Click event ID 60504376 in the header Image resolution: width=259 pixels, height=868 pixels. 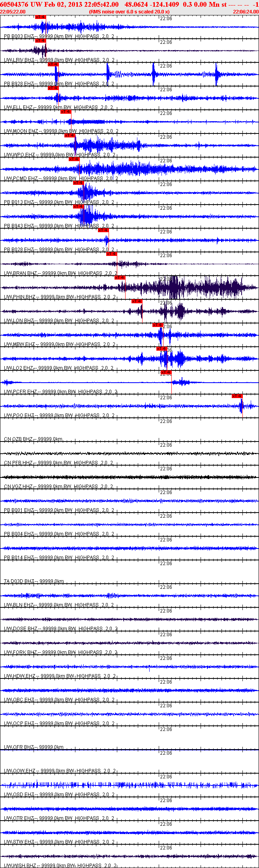pos(15,4)
